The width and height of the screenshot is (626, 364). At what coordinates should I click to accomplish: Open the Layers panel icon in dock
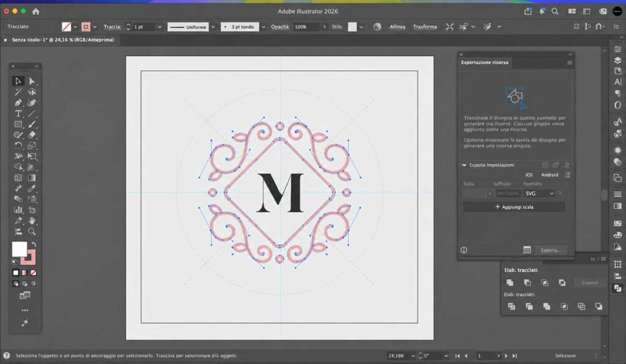tap(617, 60)
